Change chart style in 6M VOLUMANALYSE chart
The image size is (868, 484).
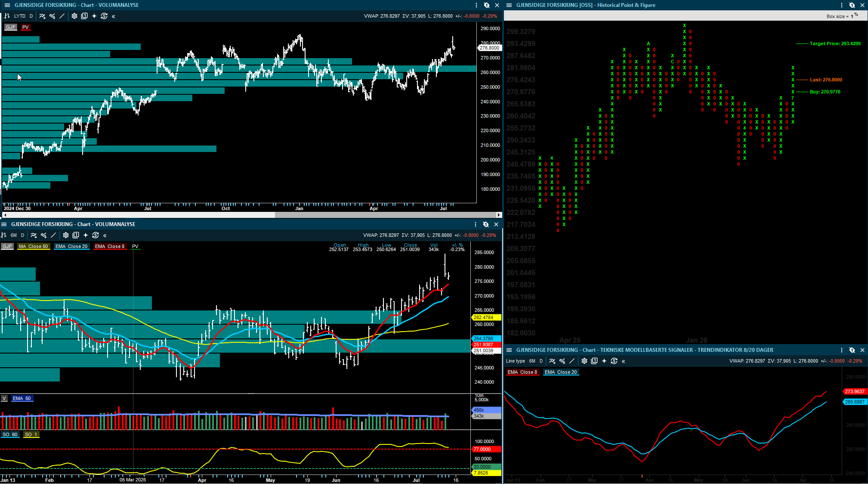(4, 235)
